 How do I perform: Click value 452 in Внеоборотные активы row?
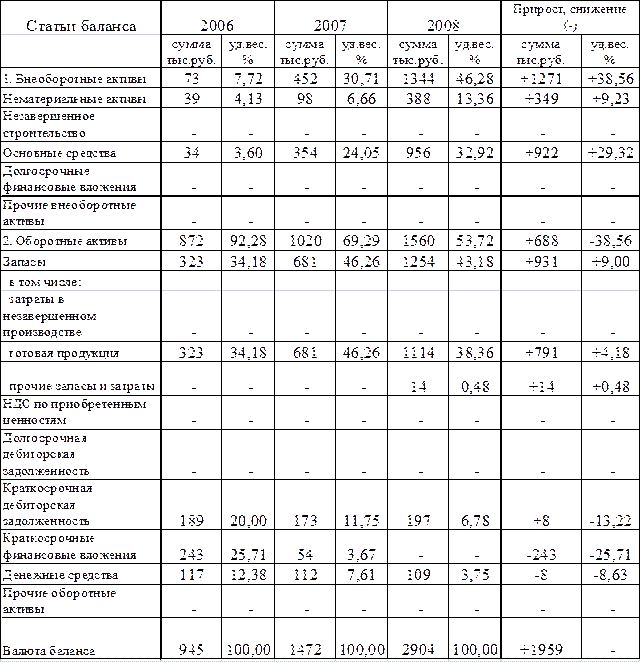coord(305,78)
